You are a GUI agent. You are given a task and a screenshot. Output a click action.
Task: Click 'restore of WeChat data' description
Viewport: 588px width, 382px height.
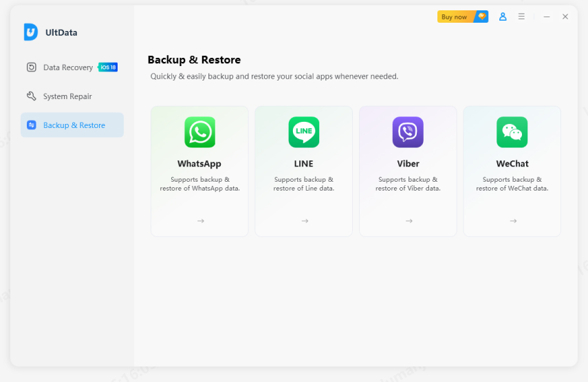point(512,189)
